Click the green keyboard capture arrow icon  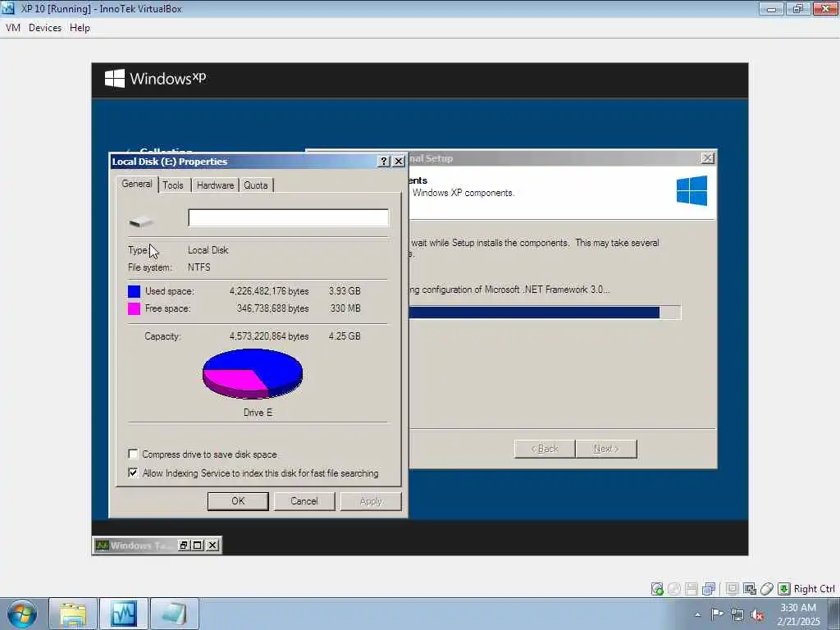click(783, 589)
